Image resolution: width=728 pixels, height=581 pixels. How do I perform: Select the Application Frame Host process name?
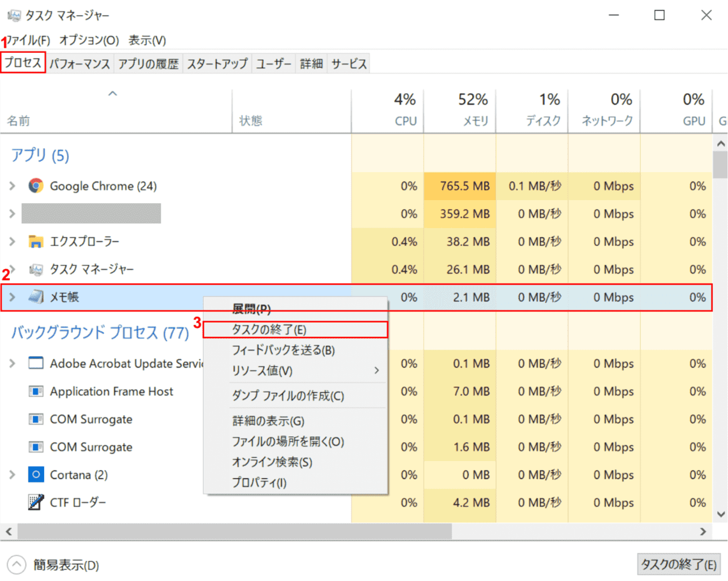(x=112, y=391)
